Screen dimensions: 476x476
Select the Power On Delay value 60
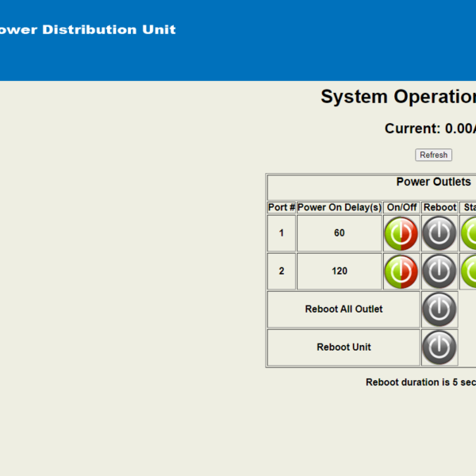tap(340, 232)
